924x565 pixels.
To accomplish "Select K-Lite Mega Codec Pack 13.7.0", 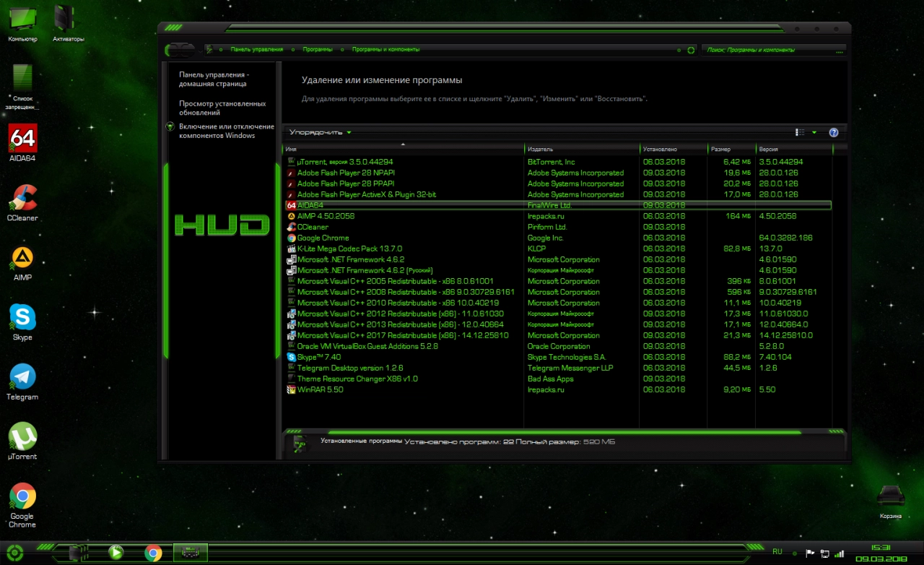I will tap(557, 249).
